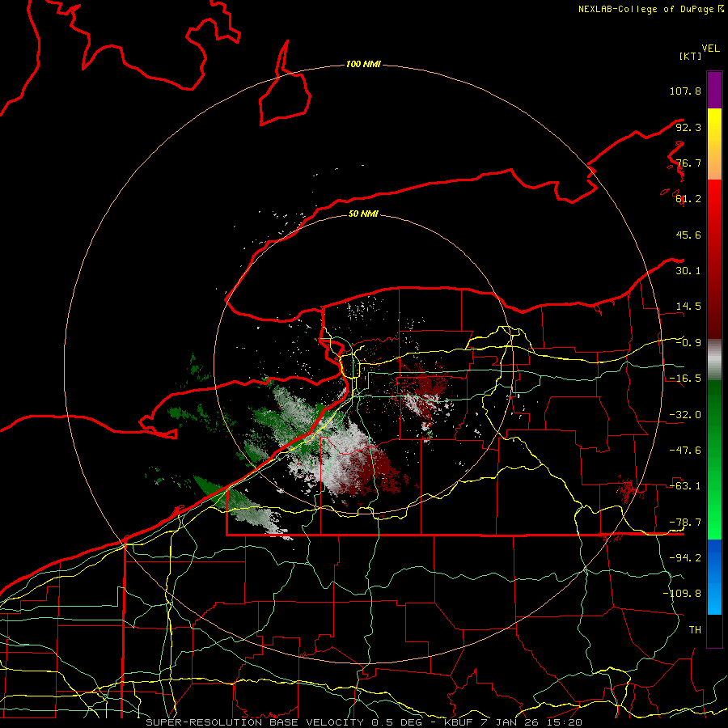Image resolution: width=728 pixels, height=728 pixels.
Task: Click the -16.5 velocity scale value
Action: click(x=685, y=379)
